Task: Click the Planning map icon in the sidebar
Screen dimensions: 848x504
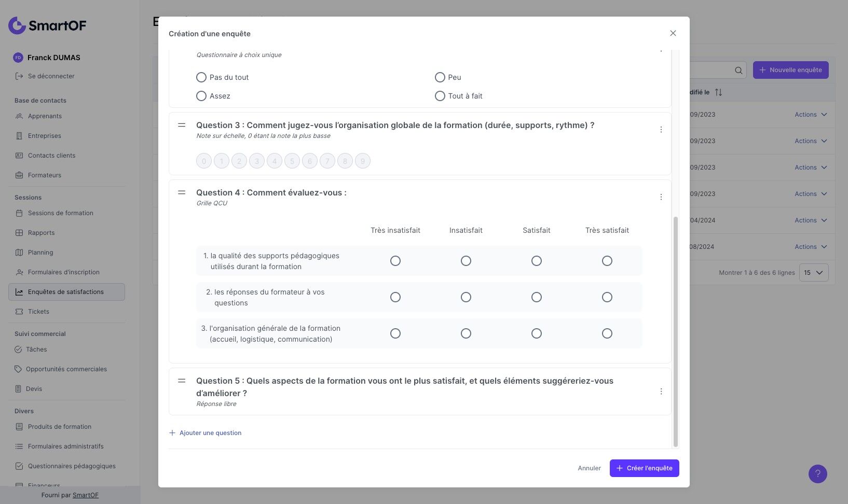Action: pos(19,253)
